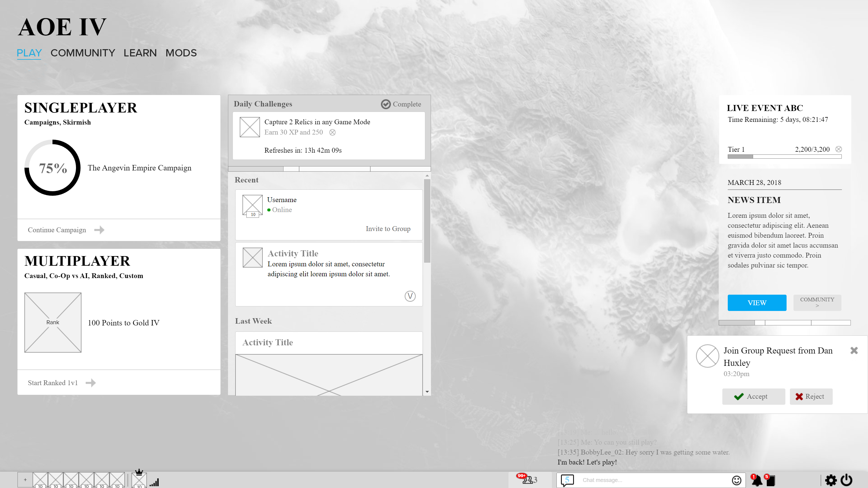This screenshot has width=868, height=488.
Task: Open the chat bubble showing 5 messages
Action: pos(567,480)
